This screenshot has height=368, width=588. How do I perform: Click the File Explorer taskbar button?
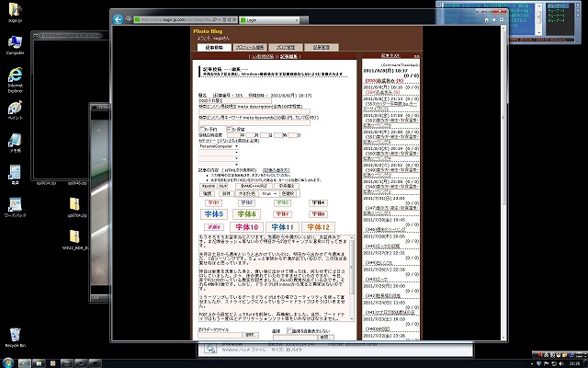click(39, 363)
